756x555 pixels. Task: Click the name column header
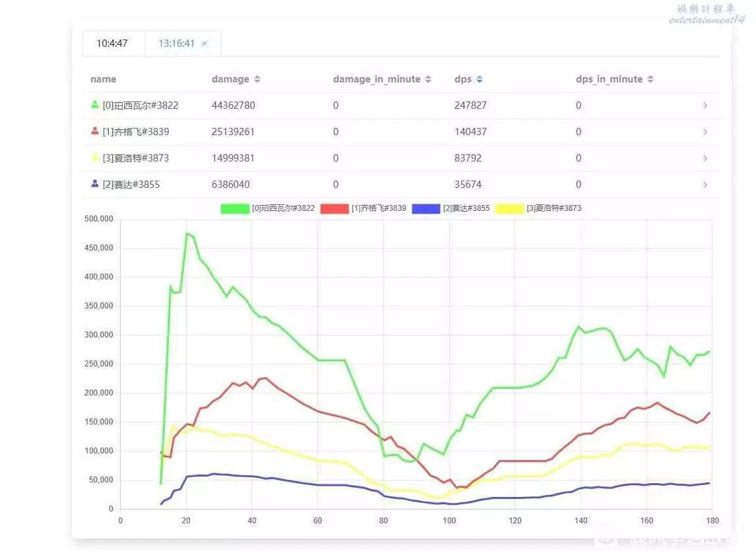click(x=103, y=79)
